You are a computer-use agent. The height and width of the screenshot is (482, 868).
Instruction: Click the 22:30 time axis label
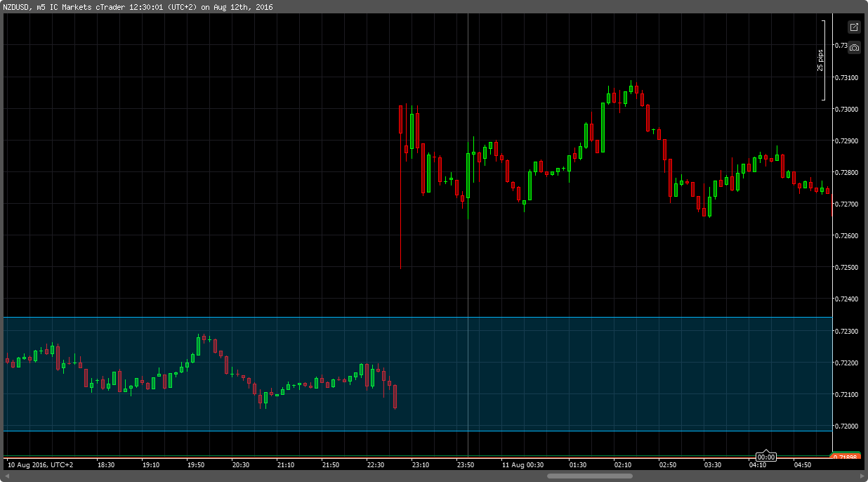click(375, 464)
